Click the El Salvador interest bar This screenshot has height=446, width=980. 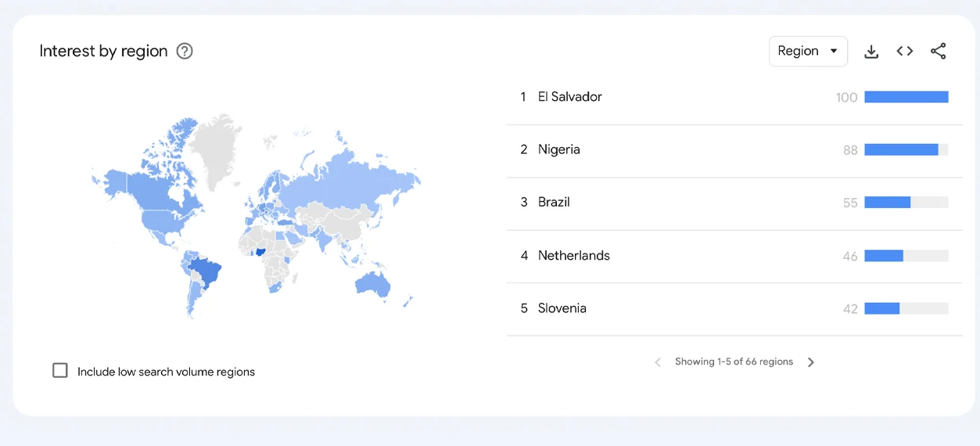[x=906, y=97]
